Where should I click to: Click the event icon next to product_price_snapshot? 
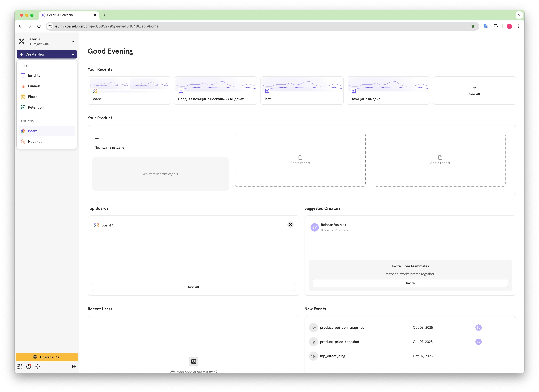313,342
